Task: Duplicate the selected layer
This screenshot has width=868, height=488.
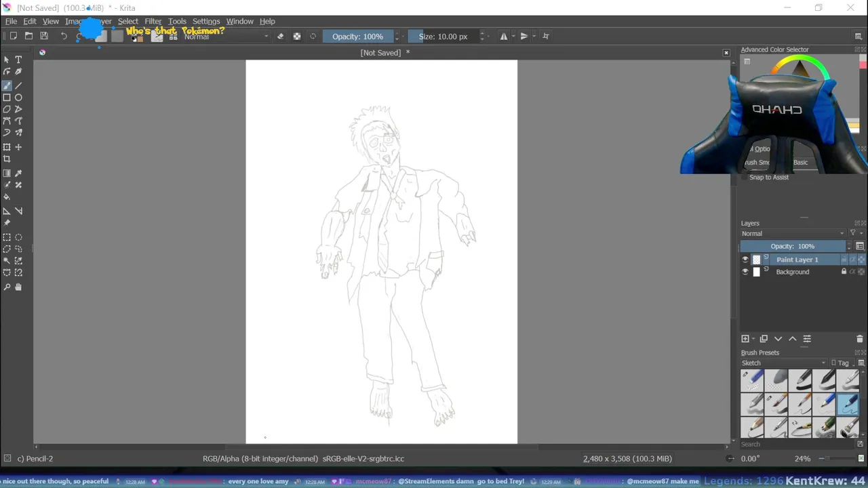Action: coord(764,339)
